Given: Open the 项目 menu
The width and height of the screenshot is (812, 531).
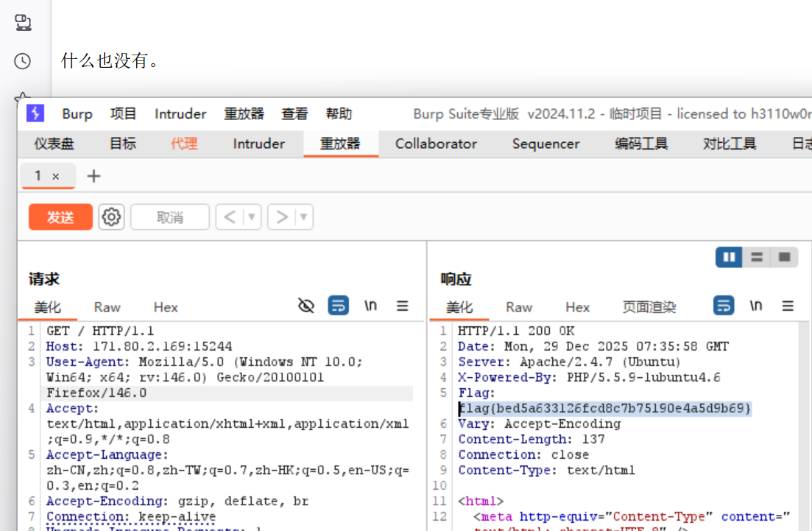Looking at the screenshot, I should (123, 114).
